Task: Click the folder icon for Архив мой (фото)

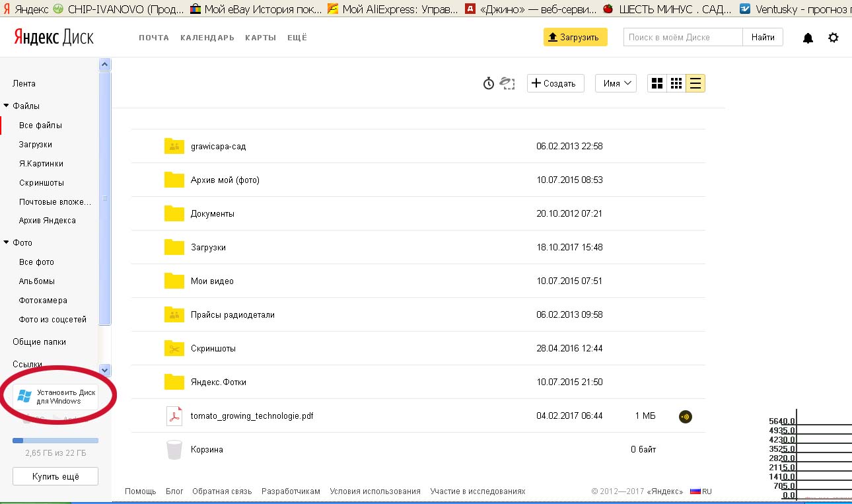Action: tap(174, 180)
